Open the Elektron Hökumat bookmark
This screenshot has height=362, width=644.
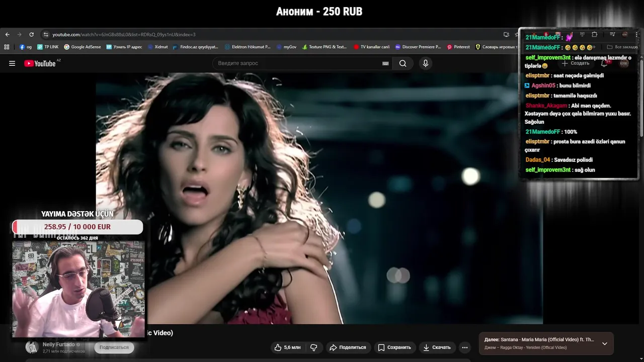click(x=248, y=47)
